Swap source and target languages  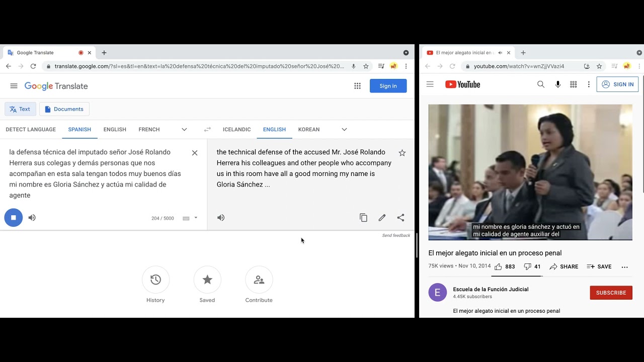207,129
